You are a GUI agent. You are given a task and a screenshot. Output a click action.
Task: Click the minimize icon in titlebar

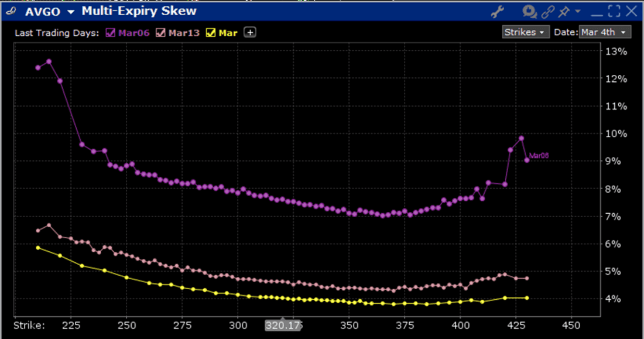click(597, 12)
